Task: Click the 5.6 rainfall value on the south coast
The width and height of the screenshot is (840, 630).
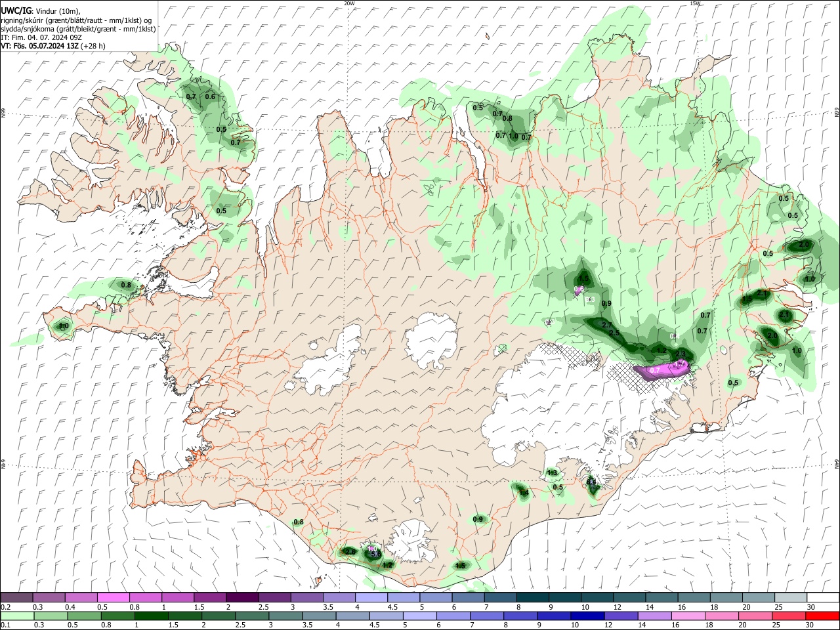Action: pyautogui.click(x=376, y=555)
